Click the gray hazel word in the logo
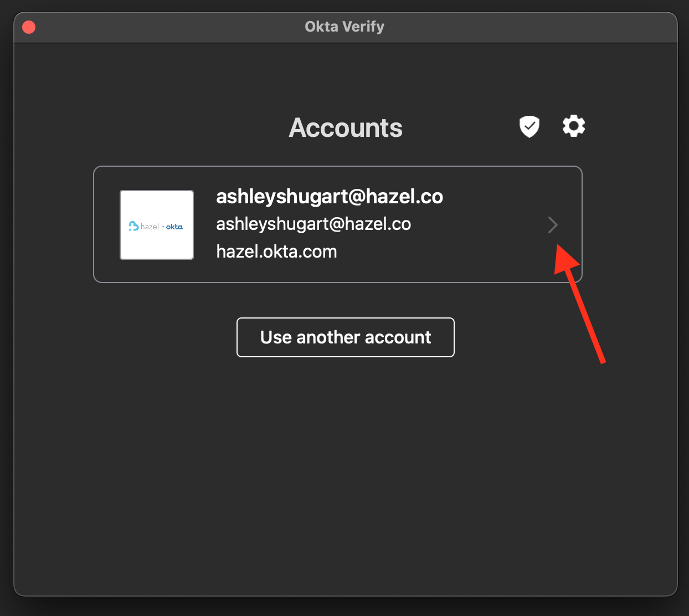Image resolution: width=689 pixels, height=616 pixels. (x=150, y=227)
